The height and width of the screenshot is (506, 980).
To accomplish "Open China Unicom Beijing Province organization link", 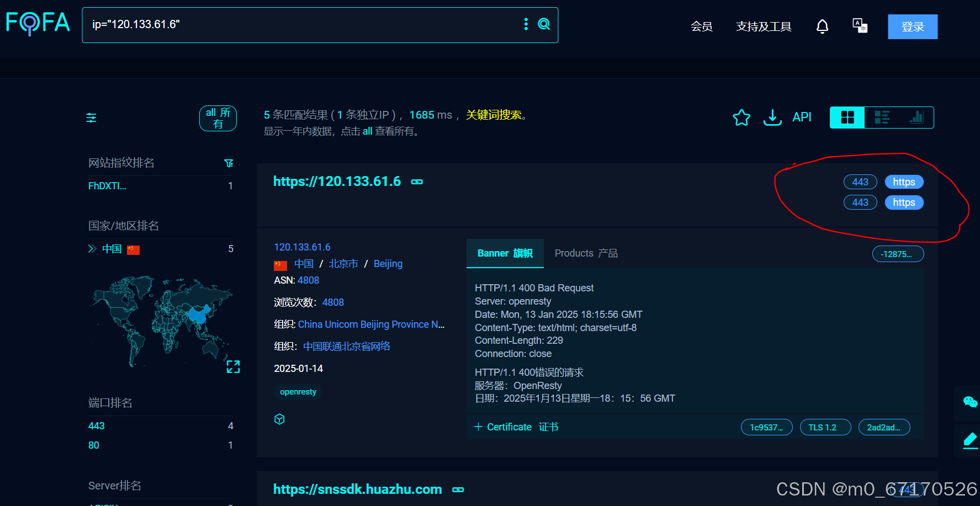I will 371,324.
